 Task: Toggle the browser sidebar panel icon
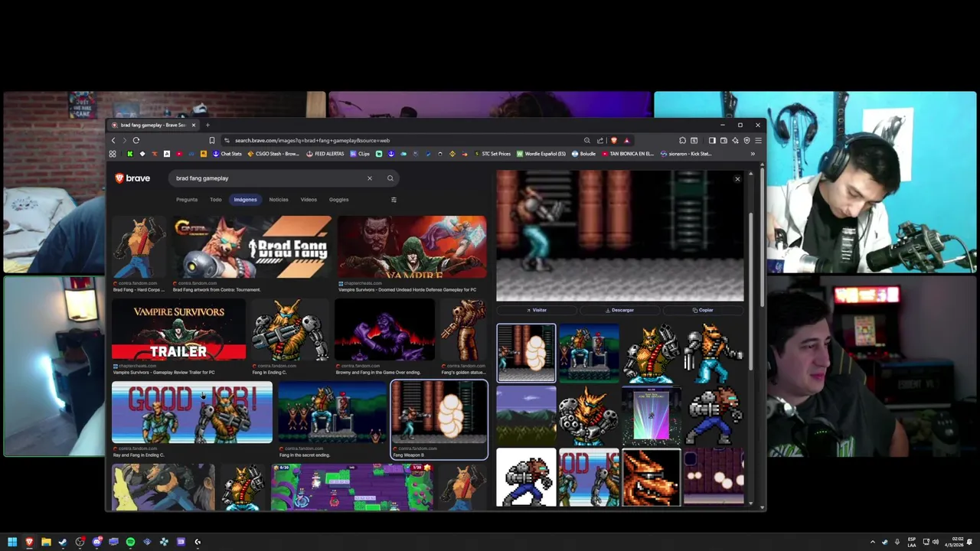click(712, 140)
